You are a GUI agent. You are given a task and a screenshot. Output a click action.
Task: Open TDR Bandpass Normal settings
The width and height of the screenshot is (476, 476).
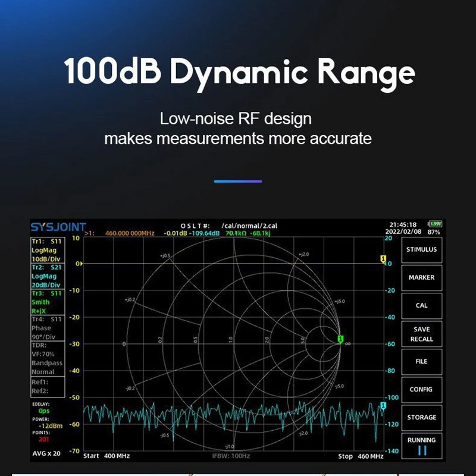coord(48,359)
